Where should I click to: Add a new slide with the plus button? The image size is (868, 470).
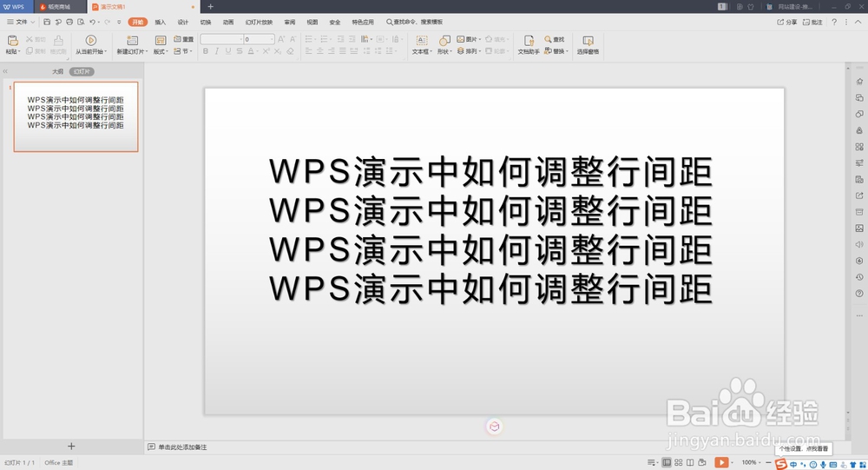(x=71, y=447)
